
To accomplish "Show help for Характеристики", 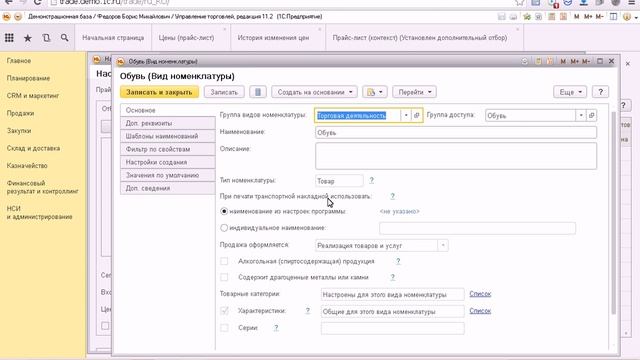I will [308, 311].
